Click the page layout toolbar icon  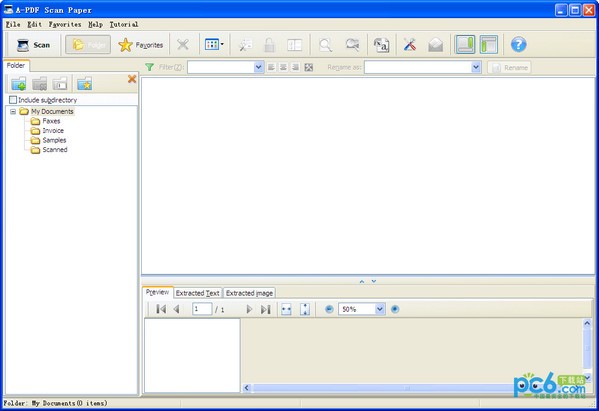pos(294,45)
